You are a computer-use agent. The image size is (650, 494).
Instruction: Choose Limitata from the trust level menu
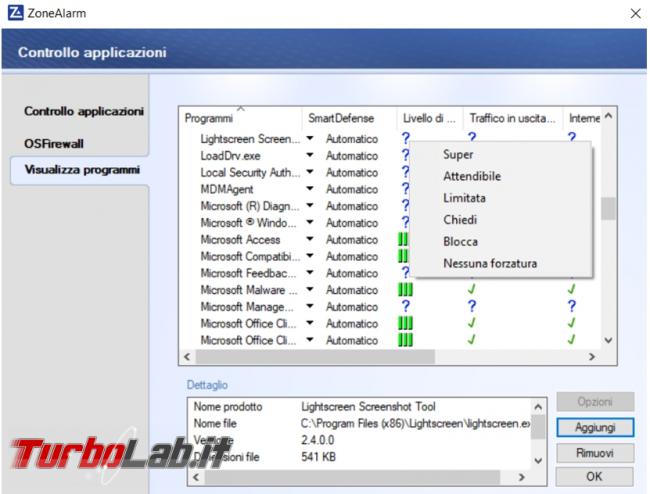point(464,198)
